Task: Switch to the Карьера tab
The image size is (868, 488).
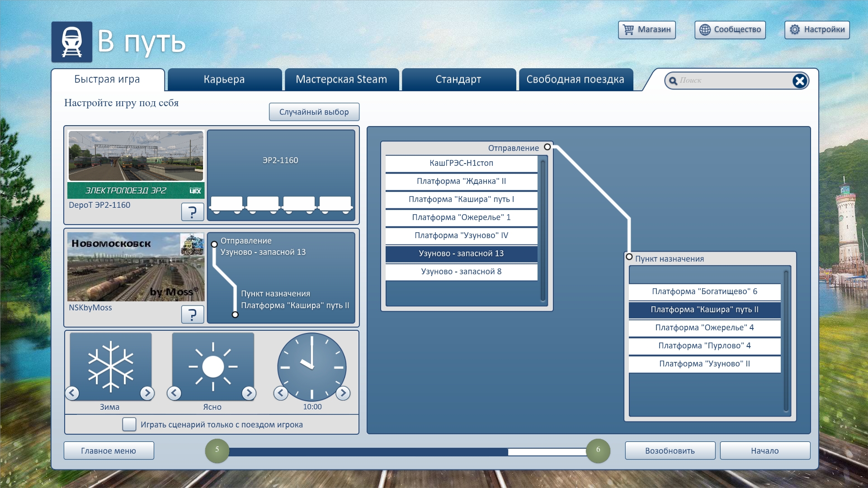Action: click(224, 80)
